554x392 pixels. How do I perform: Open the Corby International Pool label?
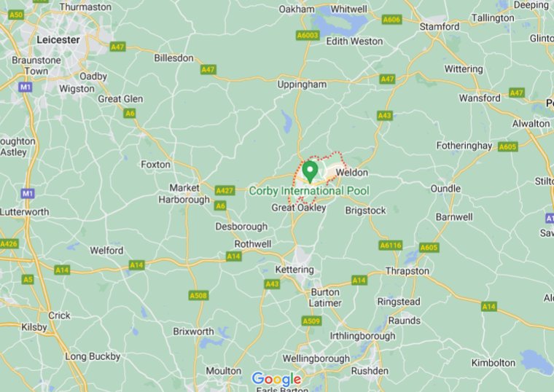click(x=309, y=191)
